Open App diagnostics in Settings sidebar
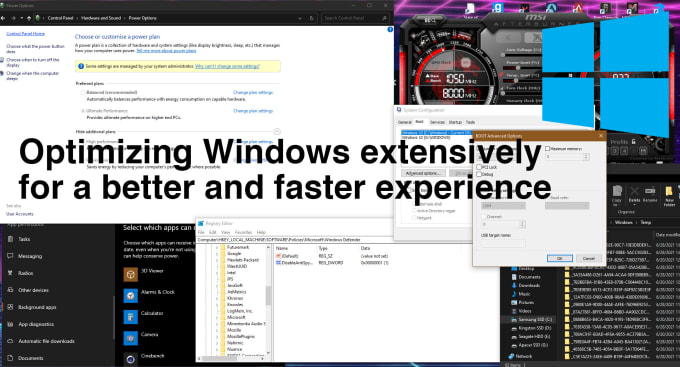 click(x=30, y=324)
